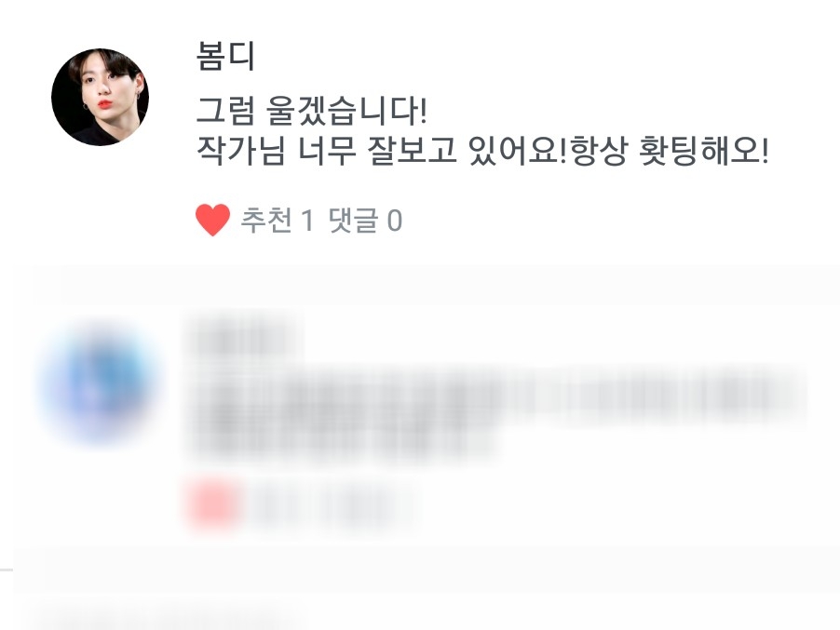Click the username 봄디
This screenshot has height=630, width=840.
225,56
